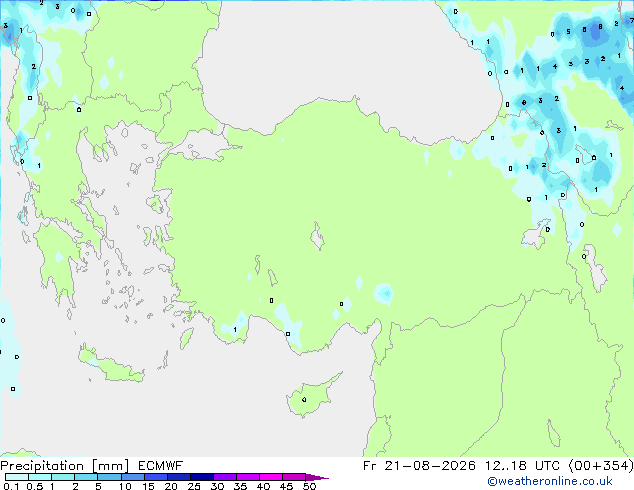Select the 30 to 35 mm purple swatch

(224, 477)
